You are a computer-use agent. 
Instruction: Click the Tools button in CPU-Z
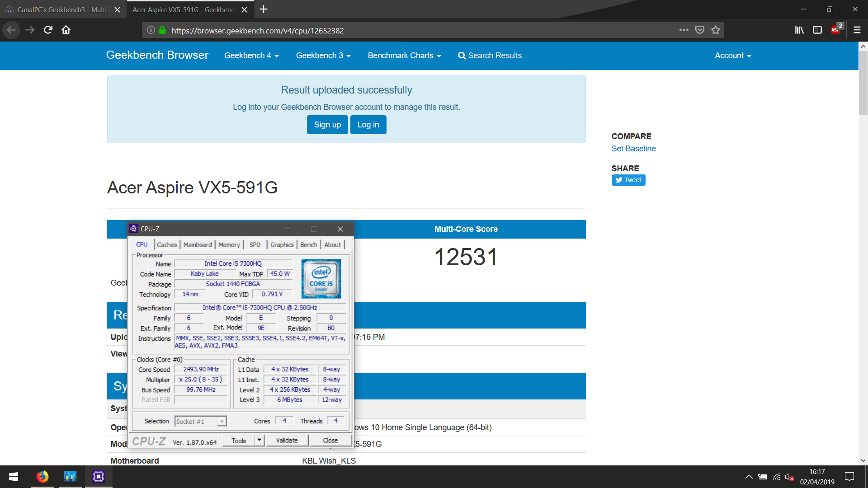(x=239, y=441)
